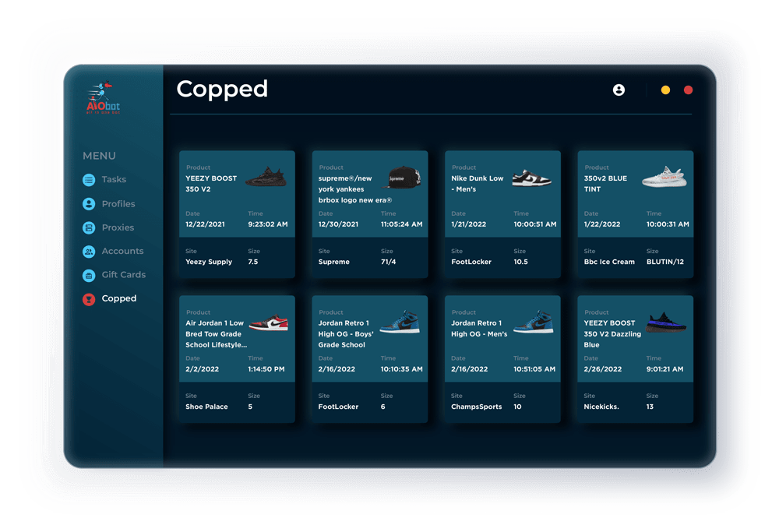Click the size value '7.5'
779x532 pixels.
253,262
